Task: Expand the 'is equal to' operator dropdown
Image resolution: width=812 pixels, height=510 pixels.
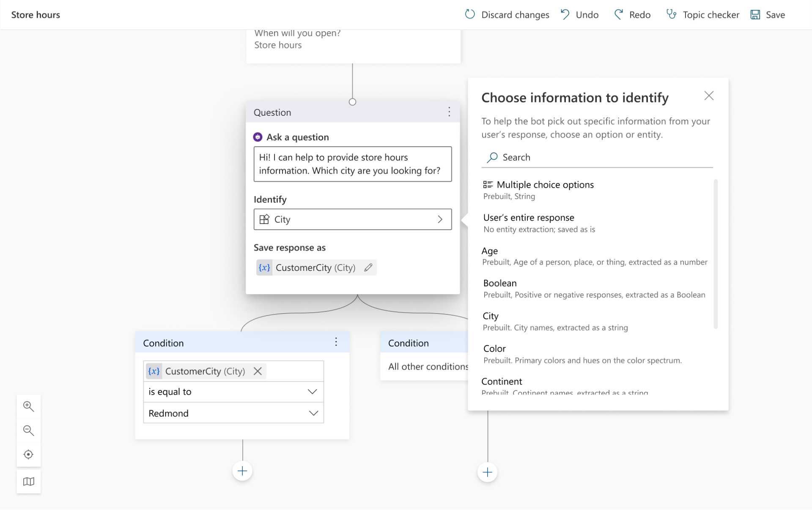Action: coord(312,392)
